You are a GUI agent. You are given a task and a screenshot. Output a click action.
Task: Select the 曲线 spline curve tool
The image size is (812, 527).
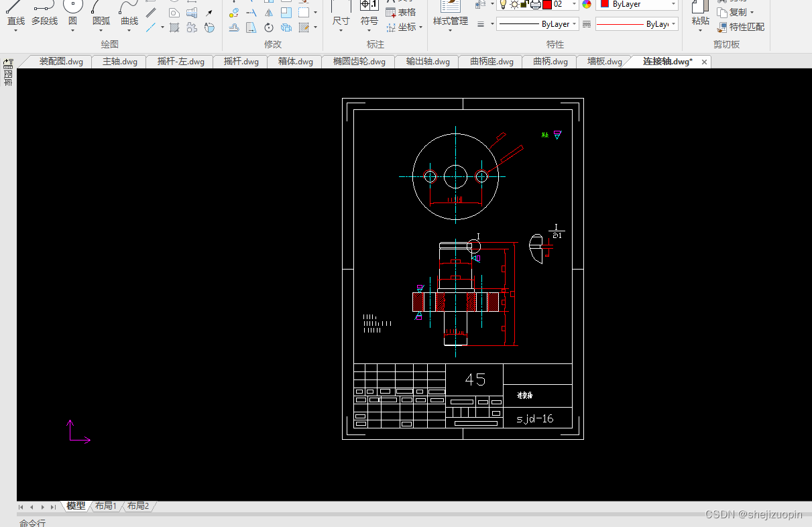tap(129, 13)
